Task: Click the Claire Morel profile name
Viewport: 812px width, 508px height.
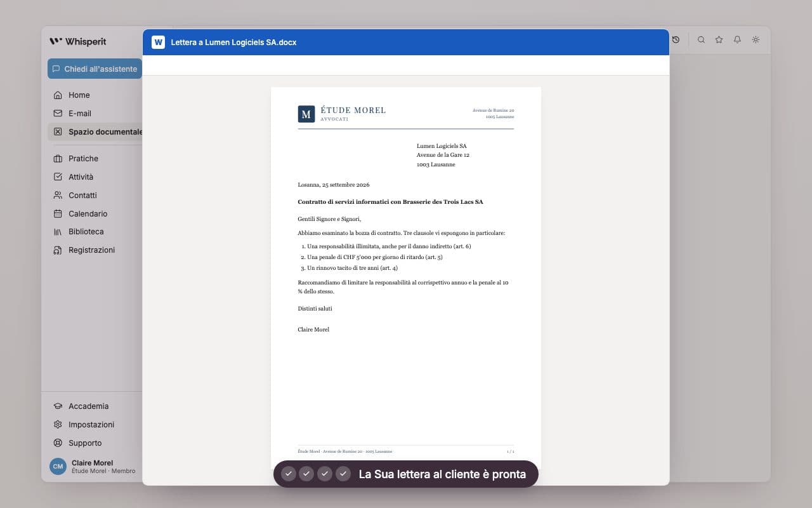Action: click(x=93, y=463)
